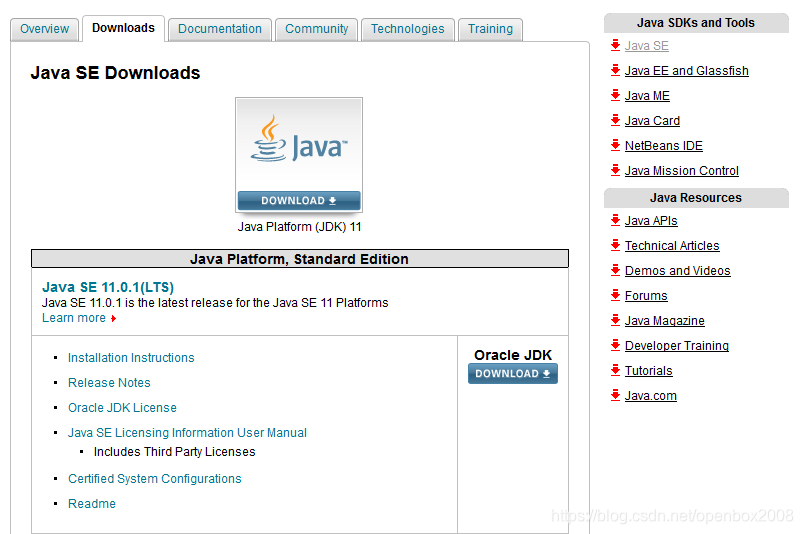Click the Java logo DOWNLOAD button

click(x=299, y=201)
